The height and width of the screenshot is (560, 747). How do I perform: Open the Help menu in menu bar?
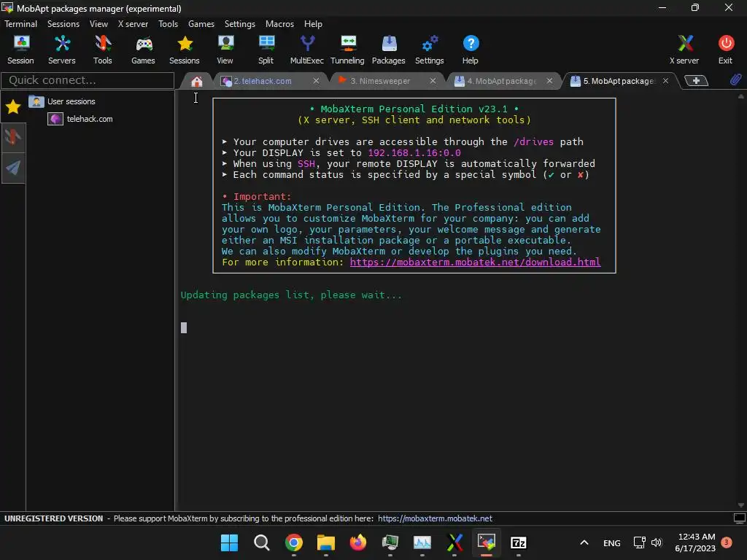point(313,24)
